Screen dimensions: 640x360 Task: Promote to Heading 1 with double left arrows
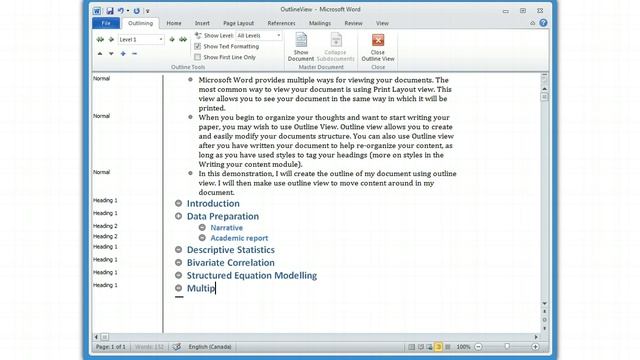pos(100,40)
